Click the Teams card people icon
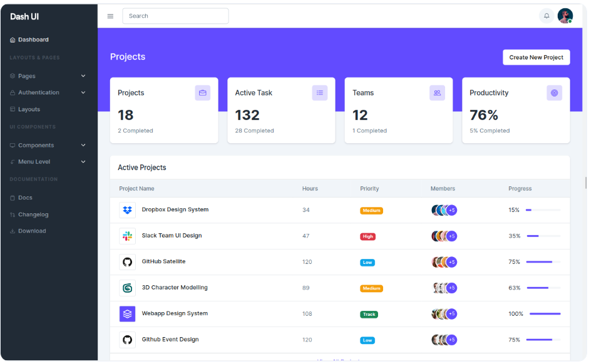 437,93
